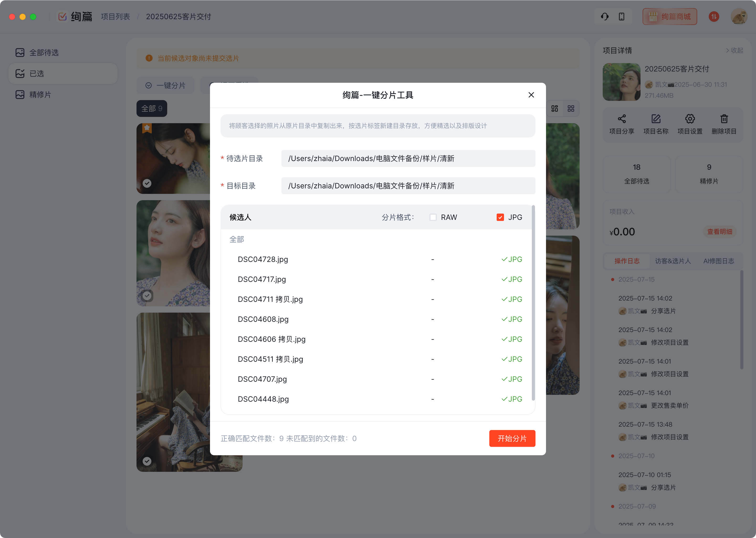Close the 一键分片工具 dialog

pyautogui.click(x=531, y=95)
